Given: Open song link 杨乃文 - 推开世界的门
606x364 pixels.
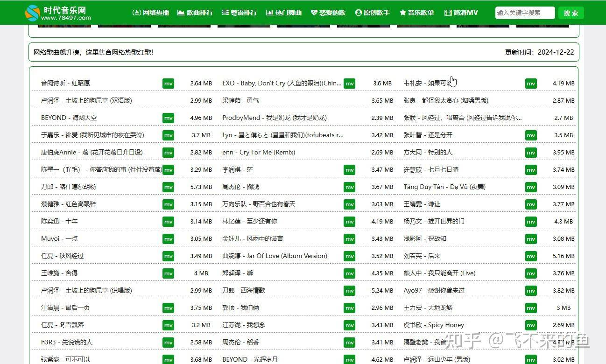Looking at the screenshot, I should 434,221.
